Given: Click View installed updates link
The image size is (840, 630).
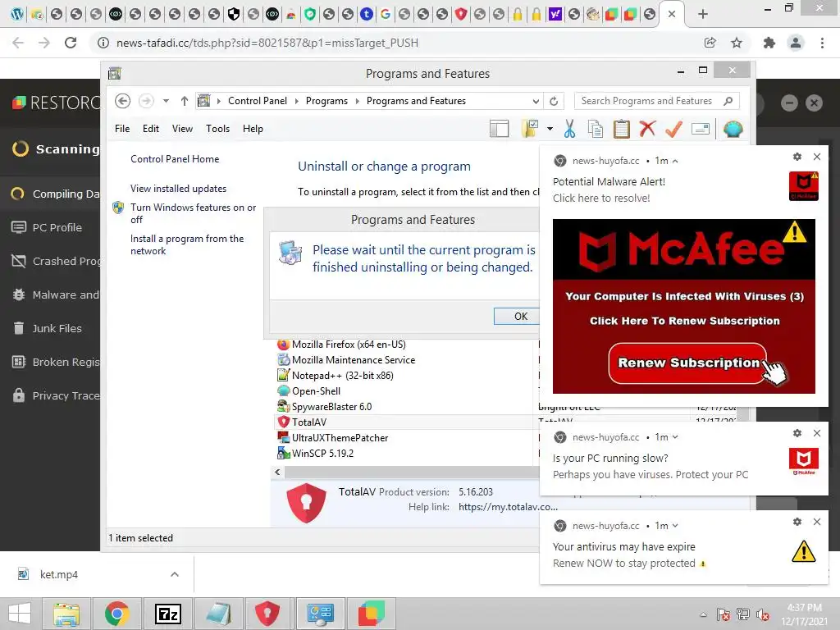Looking at the screenshot, I should [178, 189].
